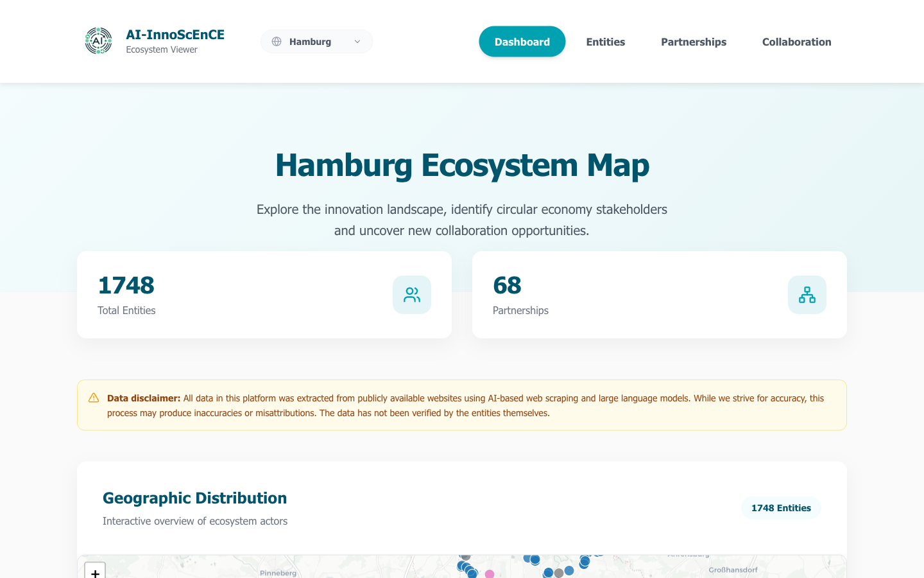This screenshot has height=578, width=924.
Task: Click the Total Entities label
Action: coord(126,310)
